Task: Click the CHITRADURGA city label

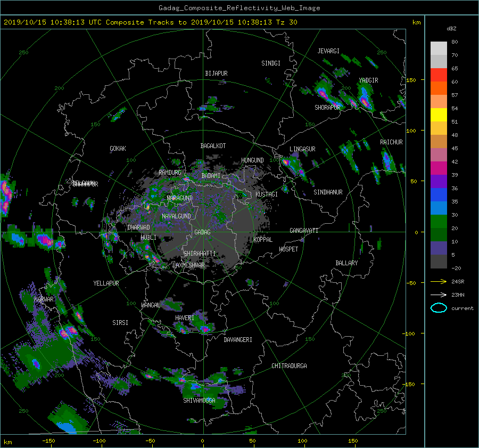Action: [289, 366]
